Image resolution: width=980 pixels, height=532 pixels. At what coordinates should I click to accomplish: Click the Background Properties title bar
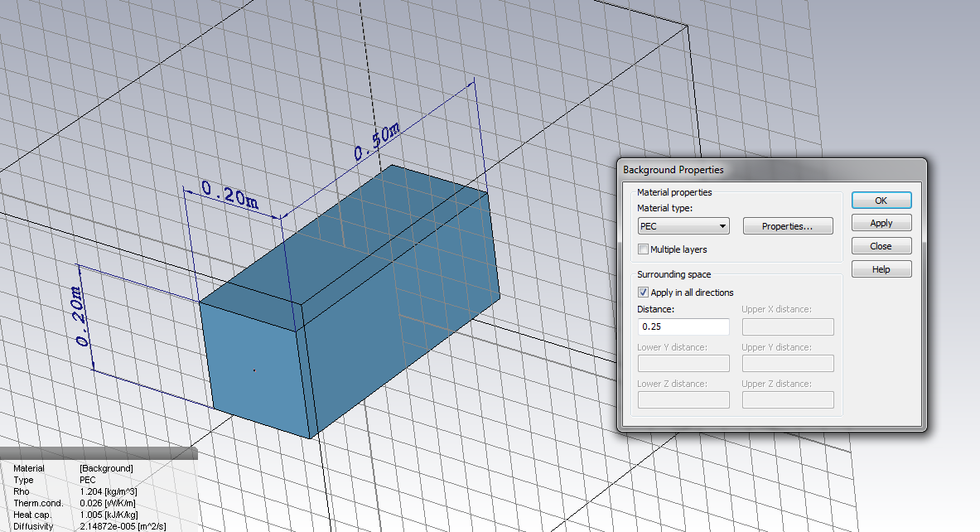tap(772, 170)
